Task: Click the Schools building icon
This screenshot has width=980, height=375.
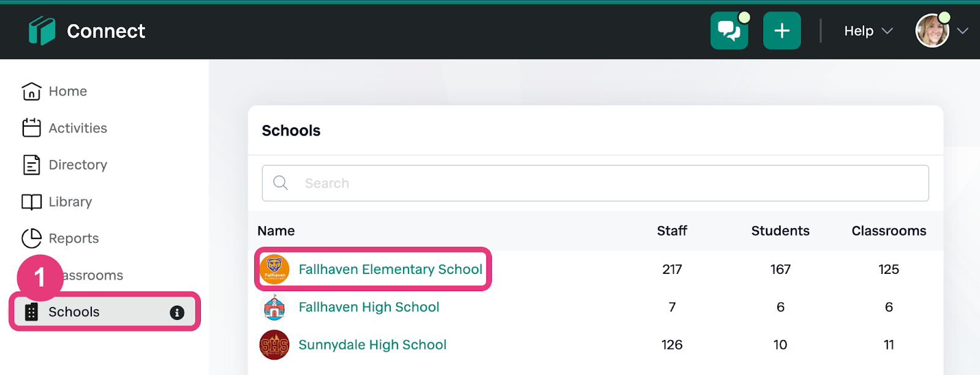Action: tap(31, 311)
